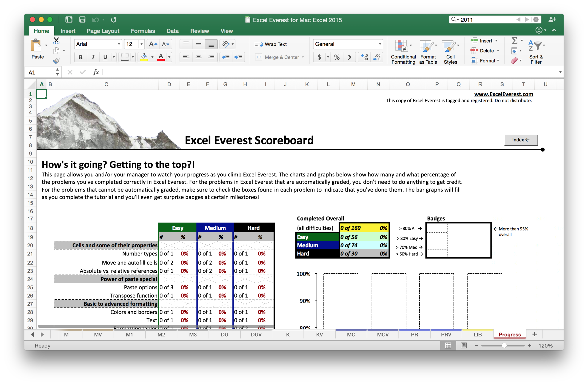Switch to the DUV sheet tab
Viewport: 588px width, 385px height.
click(256, 334)
